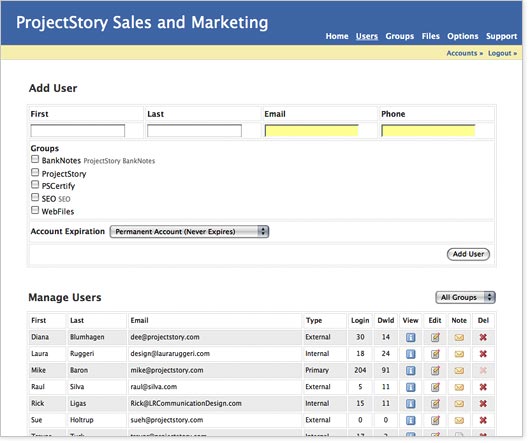Image resolution: width=529 pixels, height=443 pixels.
Task: Click the Add User button
Action: (468, 254)
